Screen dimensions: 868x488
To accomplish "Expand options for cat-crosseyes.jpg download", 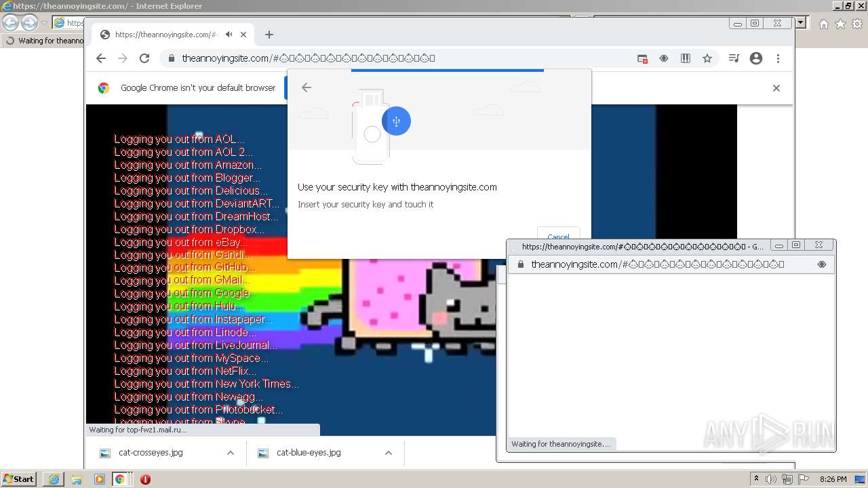I will tap(231, 453).
